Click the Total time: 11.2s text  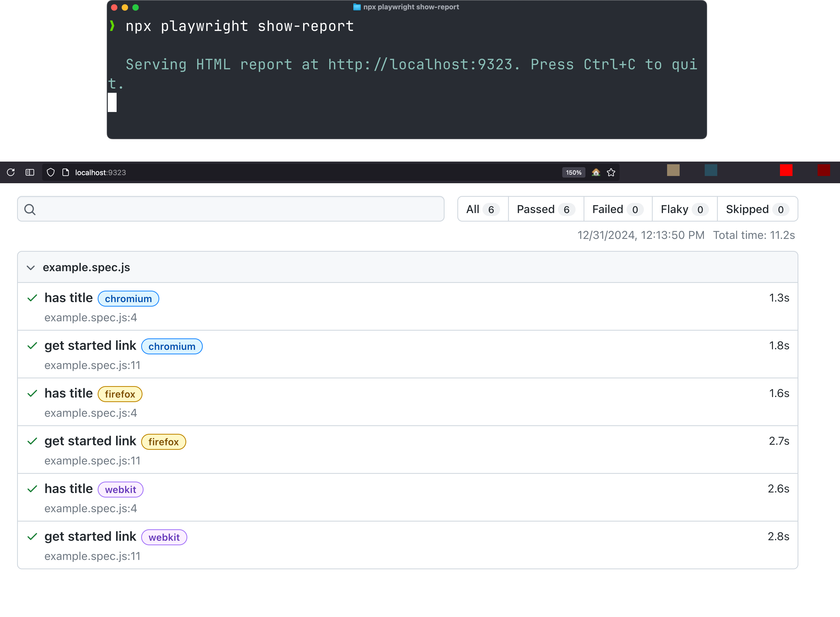point(754,235)
